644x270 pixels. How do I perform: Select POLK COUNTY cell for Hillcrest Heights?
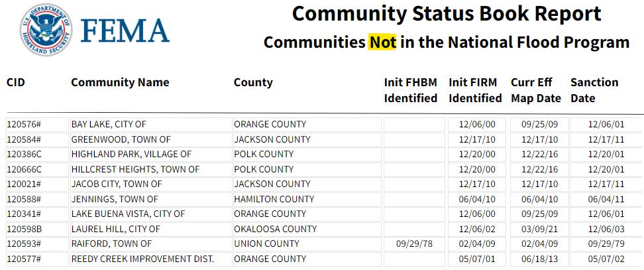[x=264, y=169]
